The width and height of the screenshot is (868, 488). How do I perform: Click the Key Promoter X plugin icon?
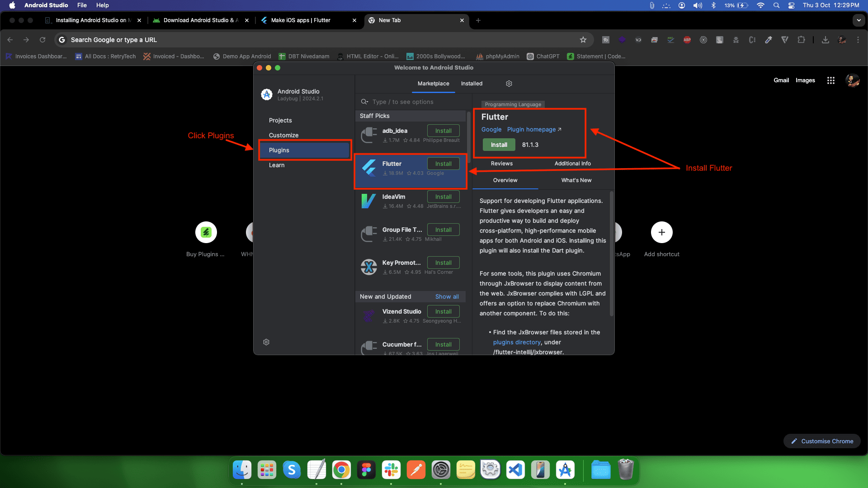point(369,267)
